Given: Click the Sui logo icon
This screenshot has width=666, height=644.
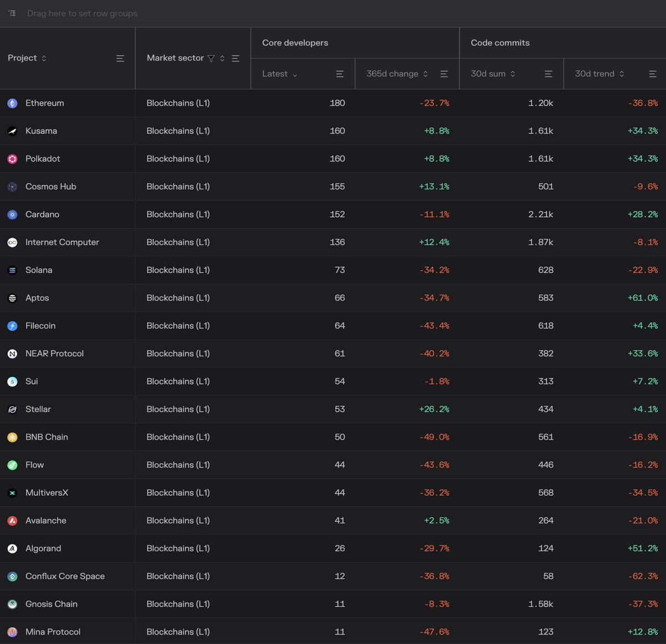Looking at the screenshot, I should (12, 381).
